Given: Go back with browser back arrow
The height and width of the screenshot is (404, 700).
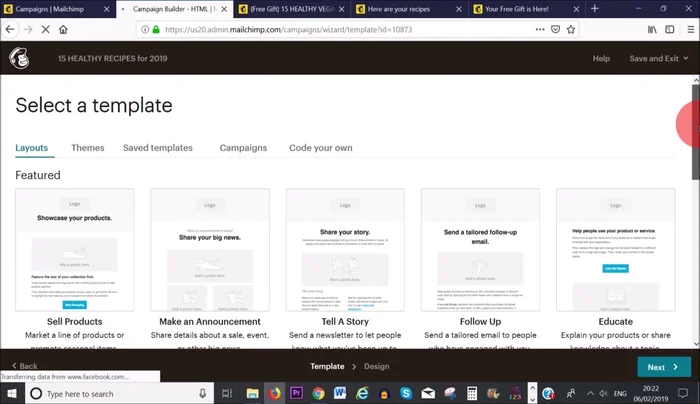Looking at the screenshot, I should (10, 29).
